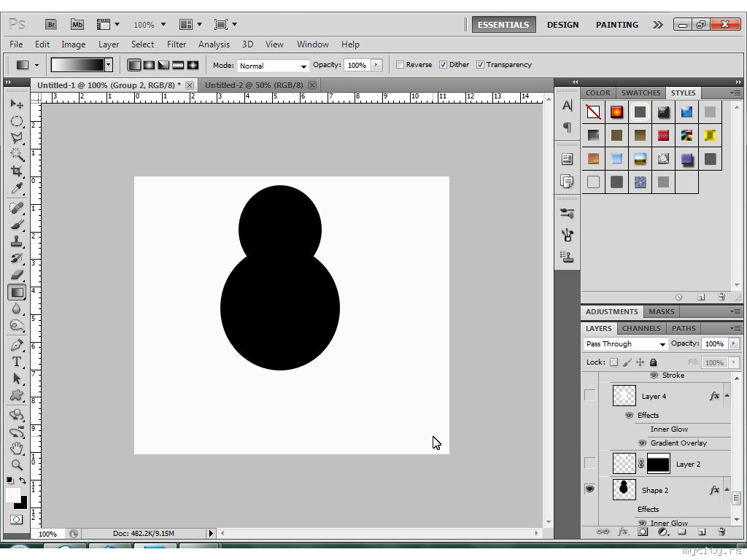
Task: Select the Pen tool
Action: point(16,344)
